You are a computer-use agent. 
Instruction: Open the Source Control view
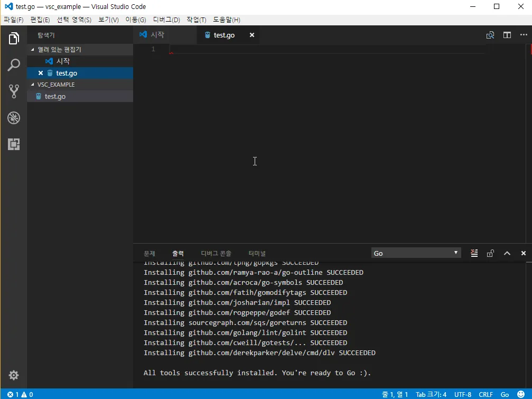[x=14, y=91]
